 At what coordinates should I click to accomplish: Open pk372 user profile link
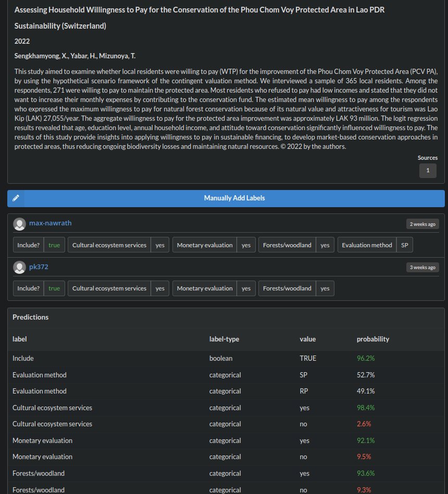click(39, 267)
